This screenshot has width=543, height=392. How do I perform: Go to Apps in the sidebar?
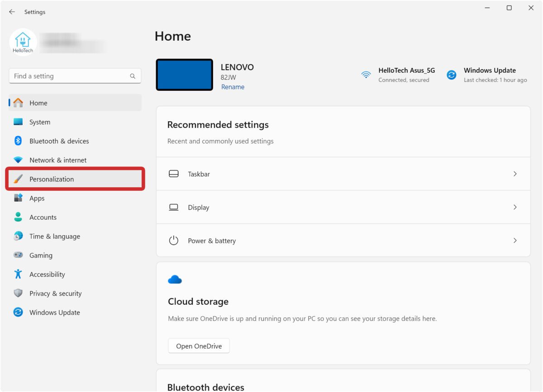[x=37, y=198]
